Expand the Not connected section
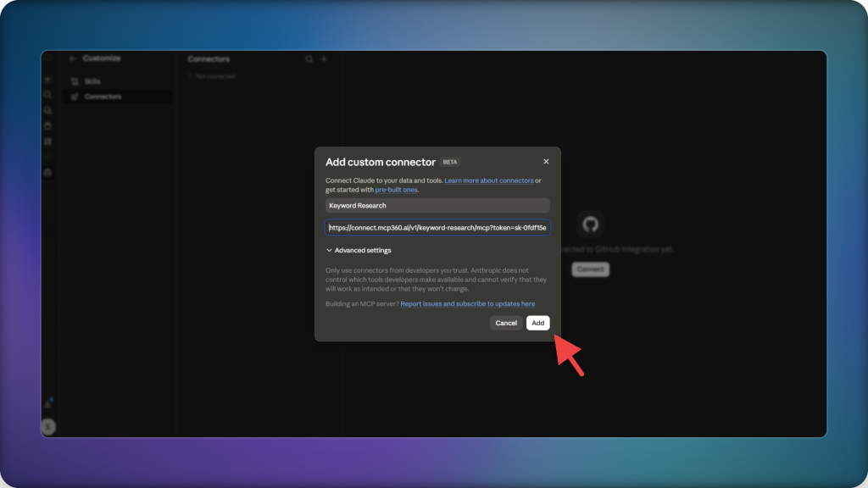The height and width of the screenshot is (488, 868). tap(211, 76)
